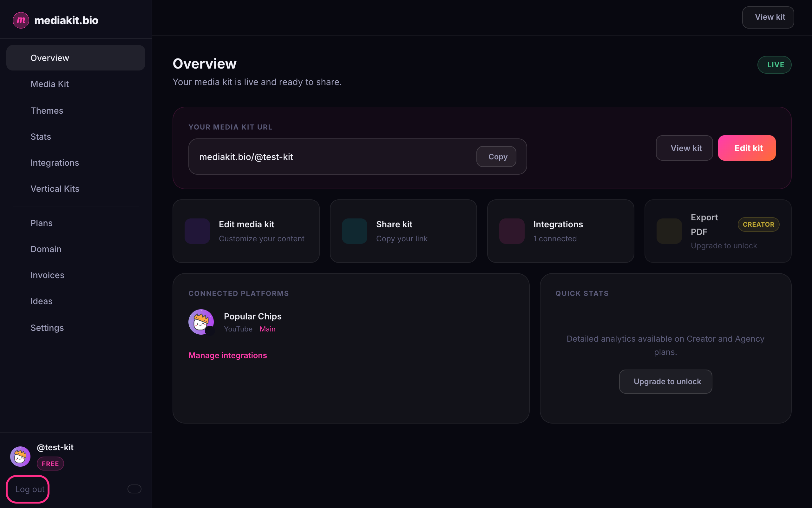
Task: Select Stats in the sidebar
Action: (76, 137)
